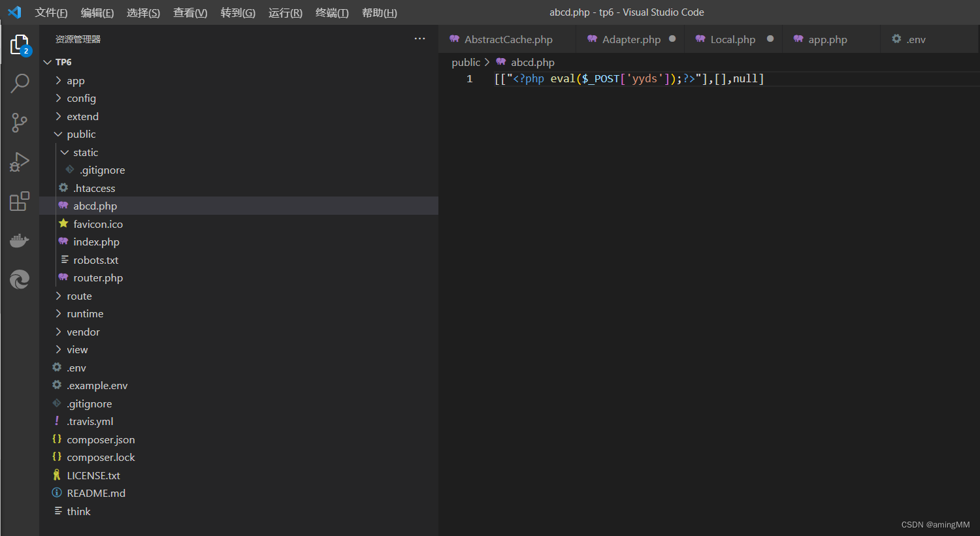Viewport: 980px width, 536px height.
Task: Expand the runtime folder
Action: coord(58,313)
